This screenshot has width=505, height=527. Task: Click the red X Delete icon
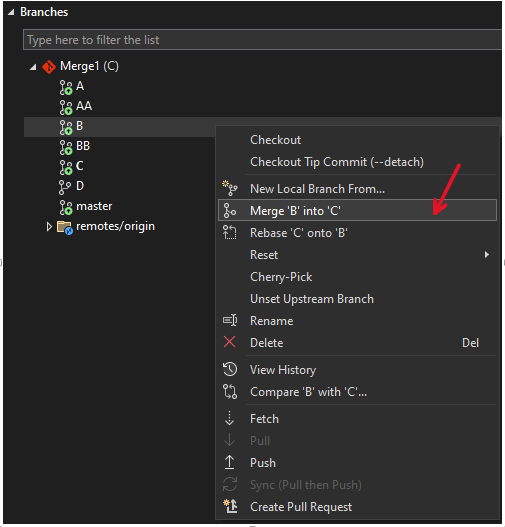(x=229, y=342)
